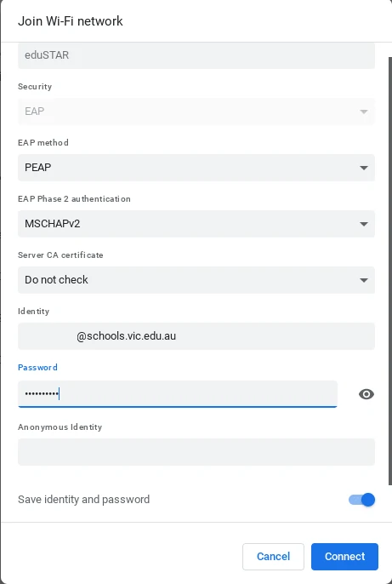Click the Join Wi-Fi network title
The image size is (392, 584).
(71, 20)
